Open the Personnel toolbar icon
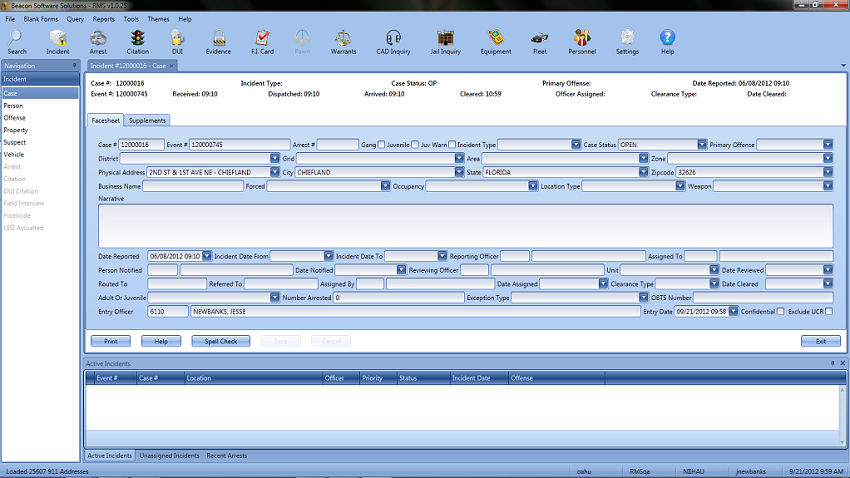Screen dimensions: 850x478 pos(581,38)
